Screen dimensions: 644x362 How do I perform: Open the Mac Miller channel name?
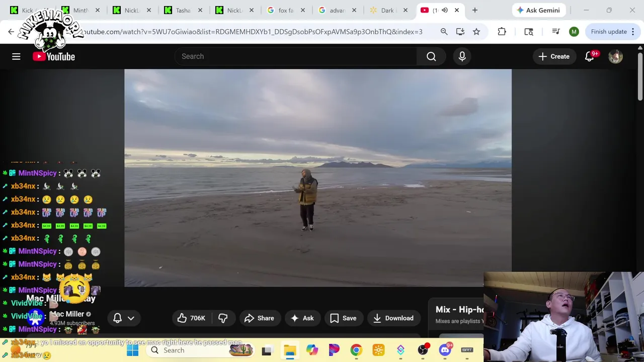click(x=67, y=314)
